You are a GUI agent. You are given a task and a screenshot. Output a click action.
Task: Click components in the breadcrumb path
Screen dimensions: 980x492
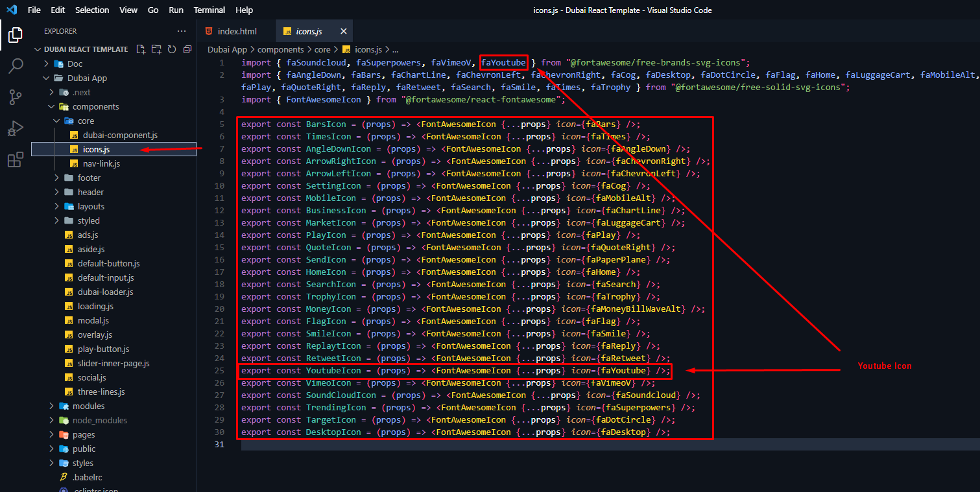281,49
